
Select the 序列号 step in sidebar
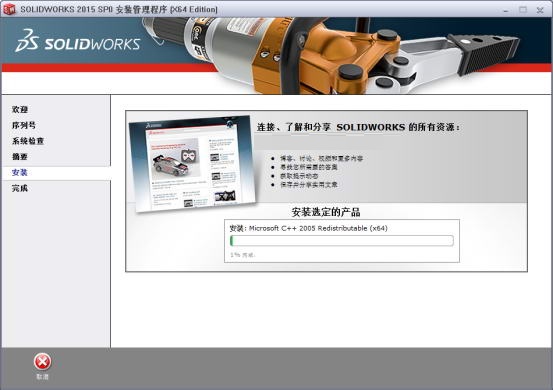pyautogui.click(x=24, y=125)
